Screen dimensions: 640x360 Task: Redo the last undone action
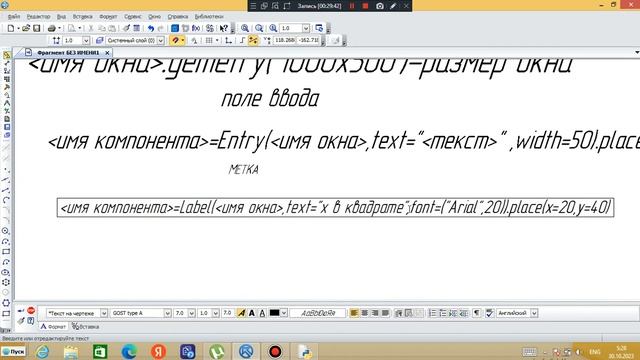pyautogui.click(x=161, y=28)
